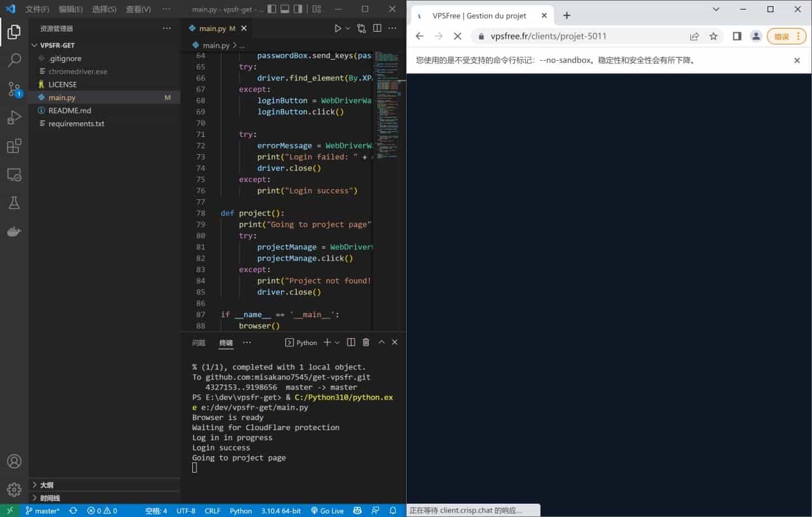Split the editor to the right

(x=377, y=29)
